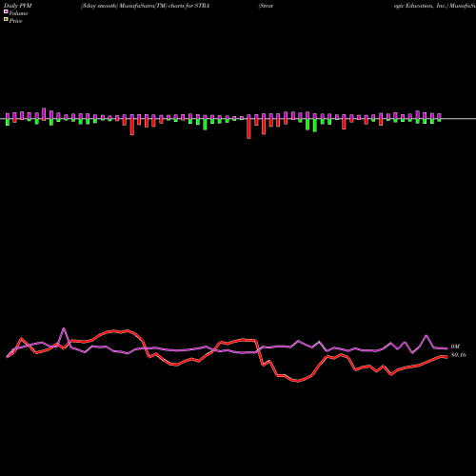Click the '0M' volume value label
The image size is (476, 476).
coord(455,347)
